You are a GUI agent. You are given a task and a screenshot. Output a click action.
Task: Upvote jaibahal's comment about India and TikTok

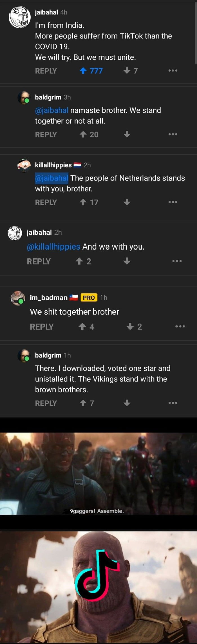83,71
